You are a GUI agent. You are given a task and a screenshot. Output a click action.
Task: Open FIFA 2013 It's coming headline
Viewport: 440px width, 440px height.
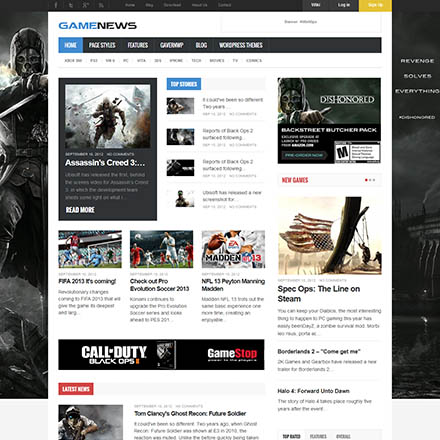pyautogui.click(x=87, y=281)
